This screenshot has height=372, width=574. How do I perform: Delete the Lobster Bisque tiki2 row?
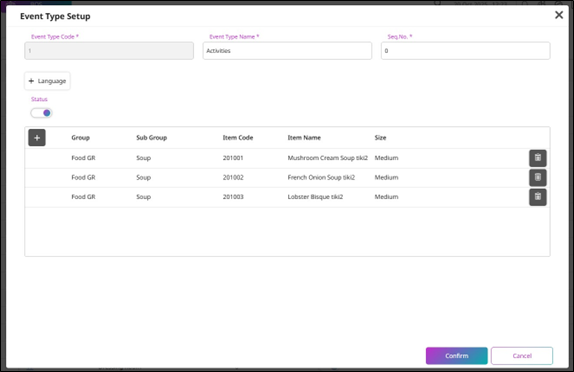(537, 197)
